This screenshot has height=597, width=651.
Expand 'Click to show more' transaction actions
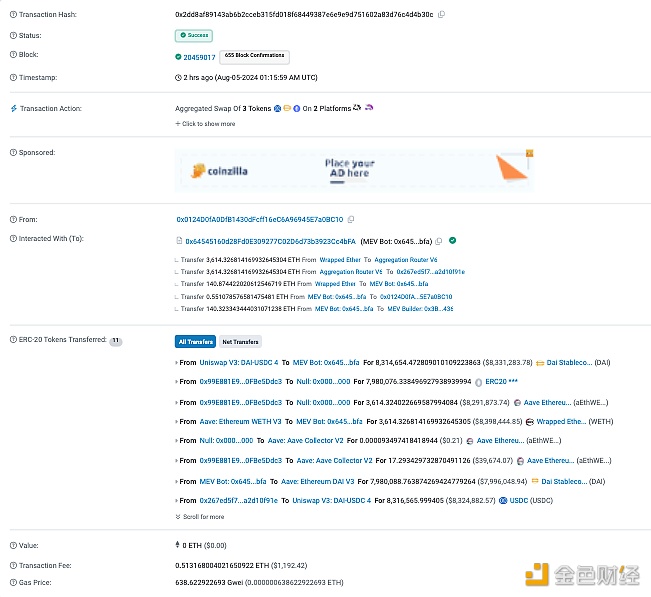click(x=205, y=124)
